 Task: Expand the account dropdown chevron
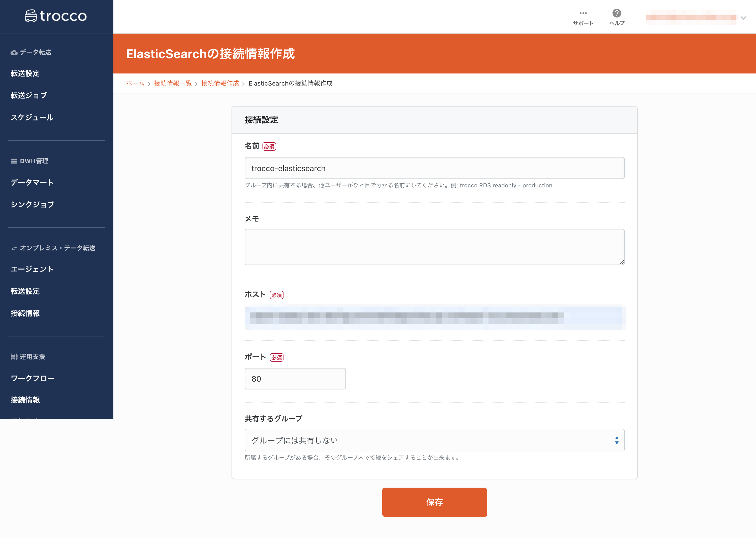pos(743,18)
